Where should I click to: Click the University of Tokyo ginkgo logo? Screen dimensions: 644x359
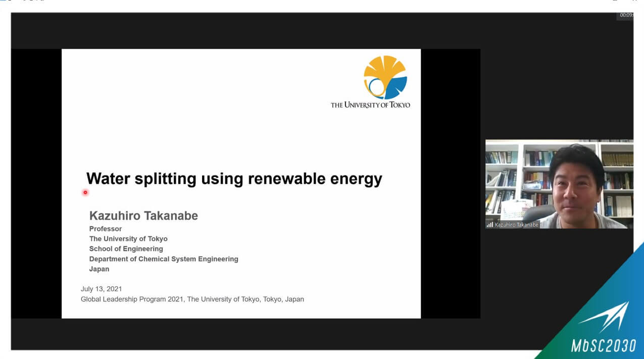(x=385, y=77)
